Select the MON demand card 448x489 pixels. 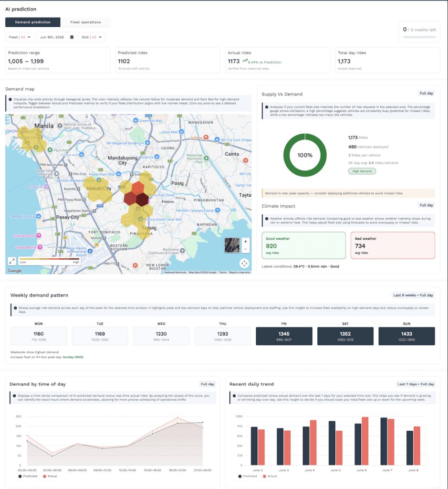(39, 336)
